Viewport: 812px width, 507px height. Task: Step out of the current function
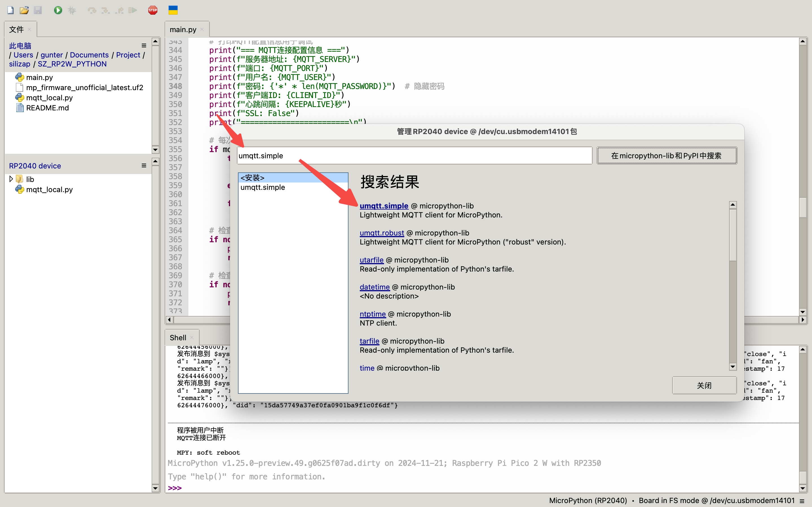(x=119, y=10)
